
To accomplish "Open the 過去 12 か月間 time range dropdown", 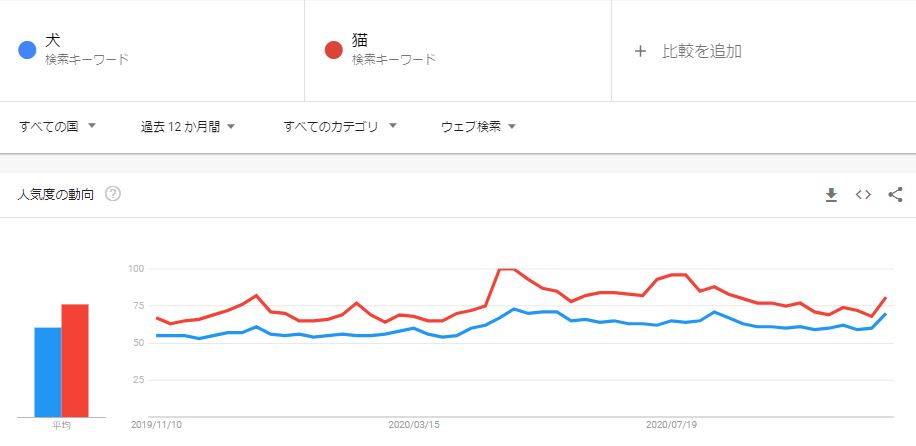I will point(188,127).
